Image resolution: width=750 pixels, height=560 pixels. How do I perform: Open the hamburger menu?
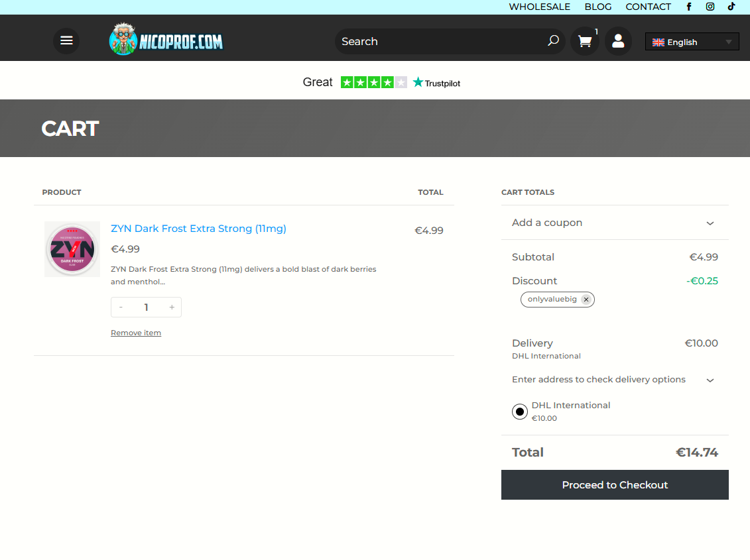[x=66, y=40]
